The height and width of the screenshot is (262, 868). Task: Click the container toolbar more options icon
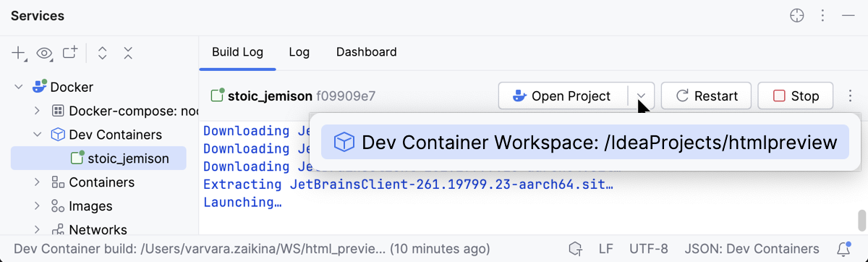pos(851,96)
